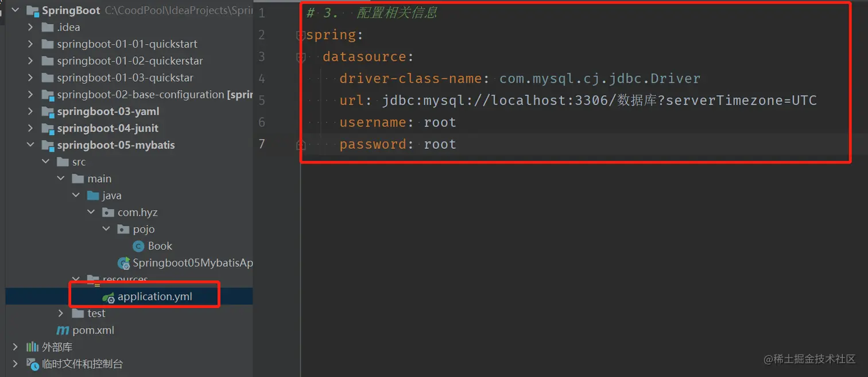Click the application.yml Spring config icon

[x=108, y=297]
